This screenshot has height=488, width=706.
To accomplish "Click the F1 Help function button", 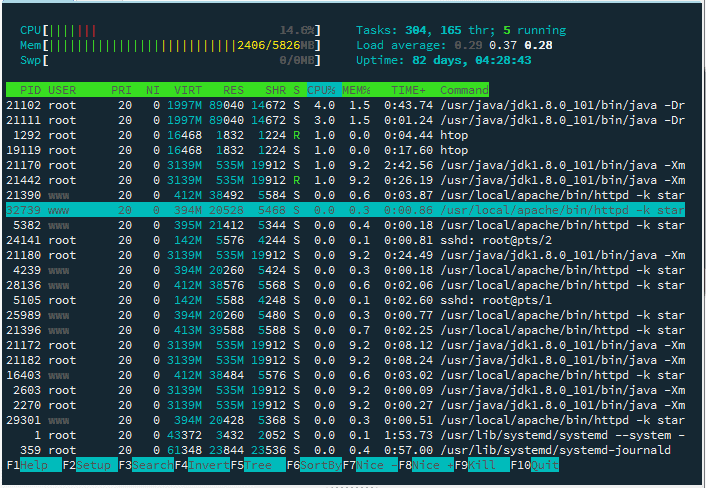I will pyautogui.click(x=34, y=465).
